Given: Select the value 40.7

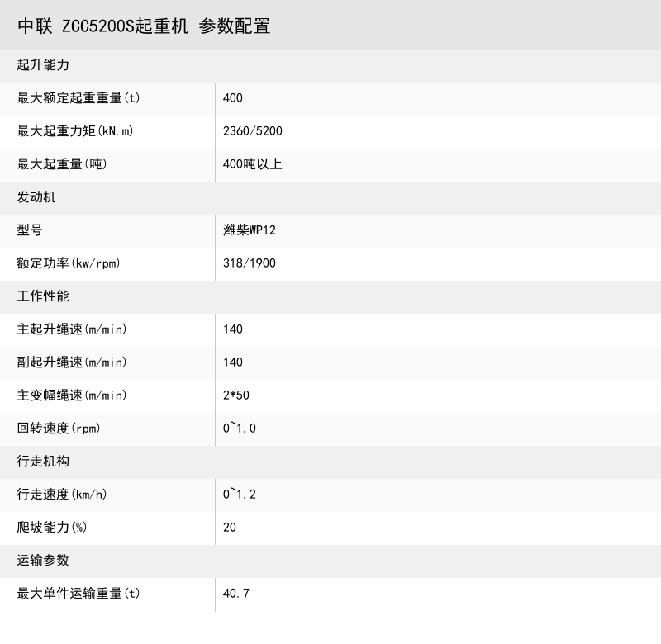Looking at the screenshot, I should pos(236,594).
